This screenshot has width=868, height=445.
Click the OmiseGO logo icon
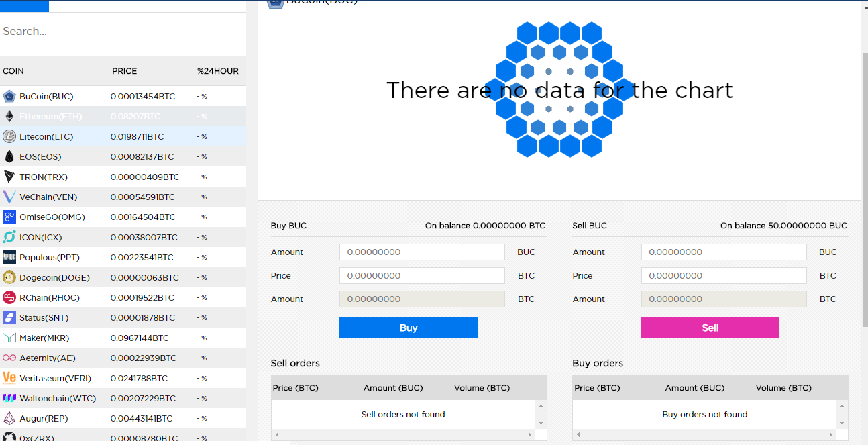coord(9,217)
